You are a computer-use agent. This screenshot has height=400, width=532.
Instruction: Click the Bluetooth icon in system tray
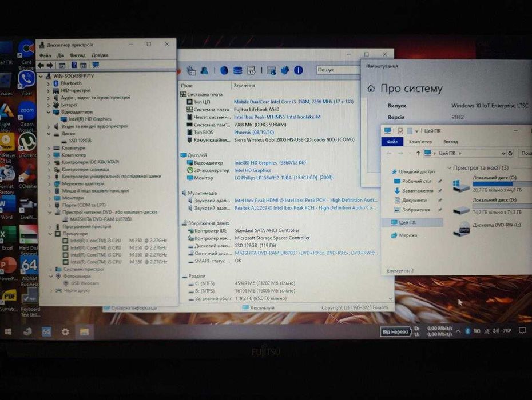pyautogui.click(x=467, y=331)
